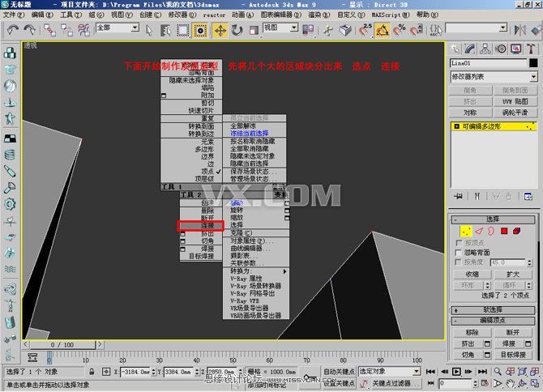Image resolution: width=543 pixels, height=392 pixels.
Task: Select the Move transform tool in toolbar
Action: [220, 30]
